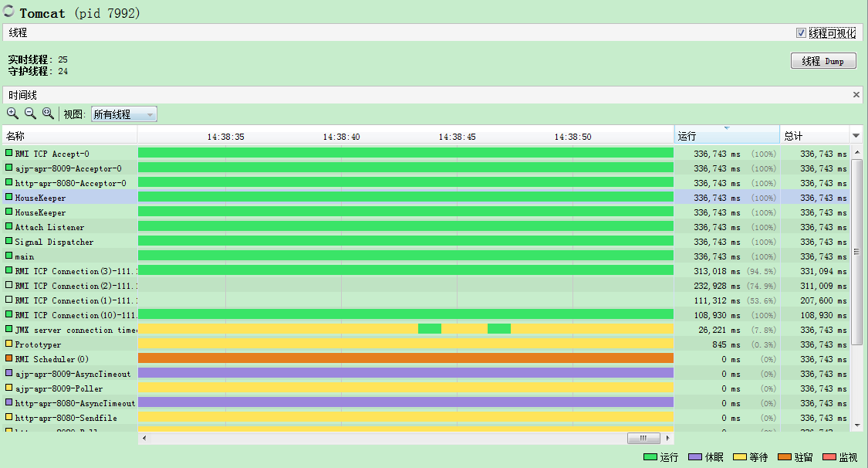This screenshot has height=468, width=868.
Task: Click the state icon of http-apr-8080-Acceptor-0
Action: 8,182
